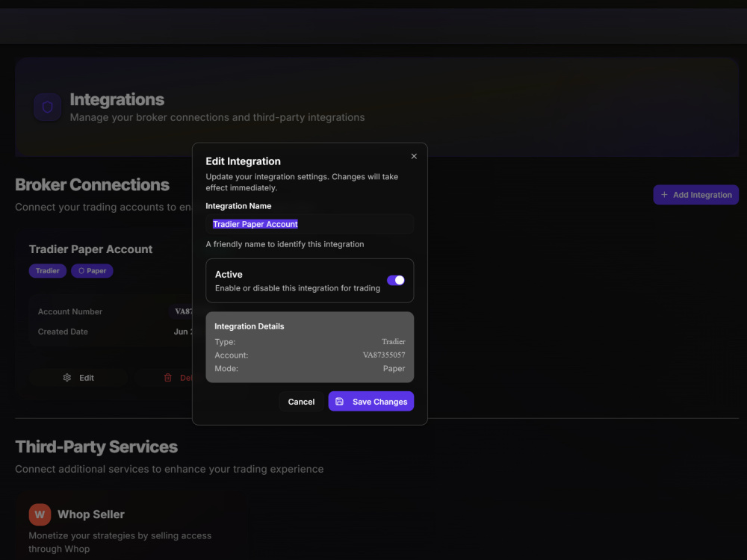Click the Third-Party Services heading
The width and height of the screenshot is (747, 560).
click(x=96, y=447)
